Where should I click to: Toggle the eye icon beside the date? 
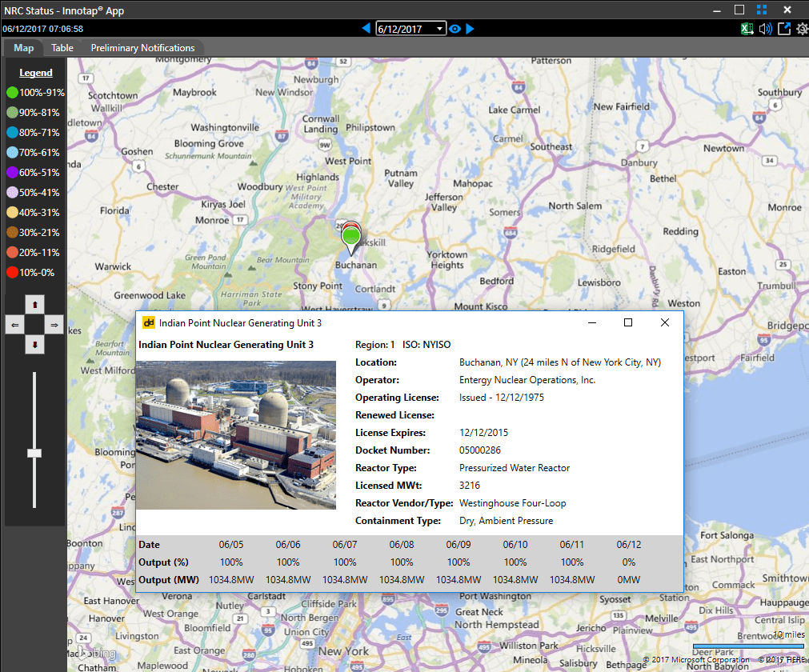coord(455,29)
